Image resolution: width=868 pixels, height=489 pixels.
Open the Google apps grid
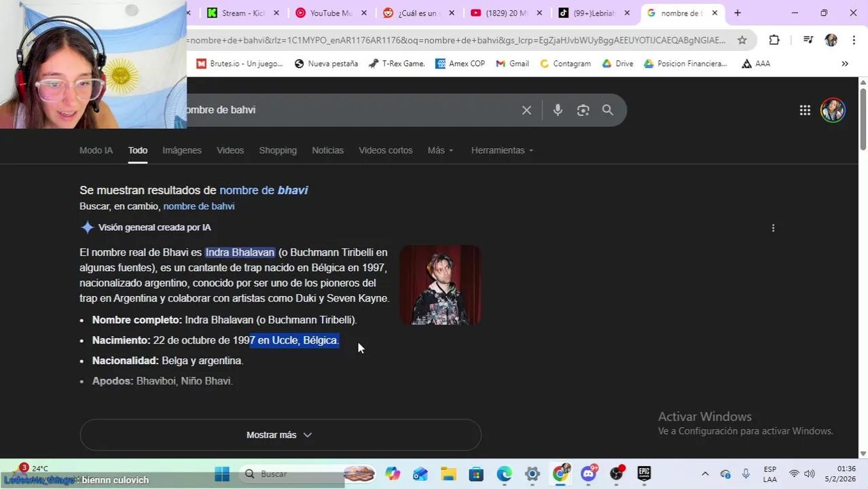pos(805,110)
